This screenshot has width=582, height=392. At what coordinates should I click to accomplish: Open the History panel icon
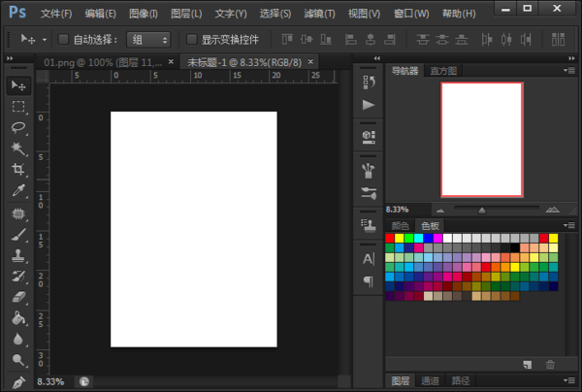click(x=369, y=82)
